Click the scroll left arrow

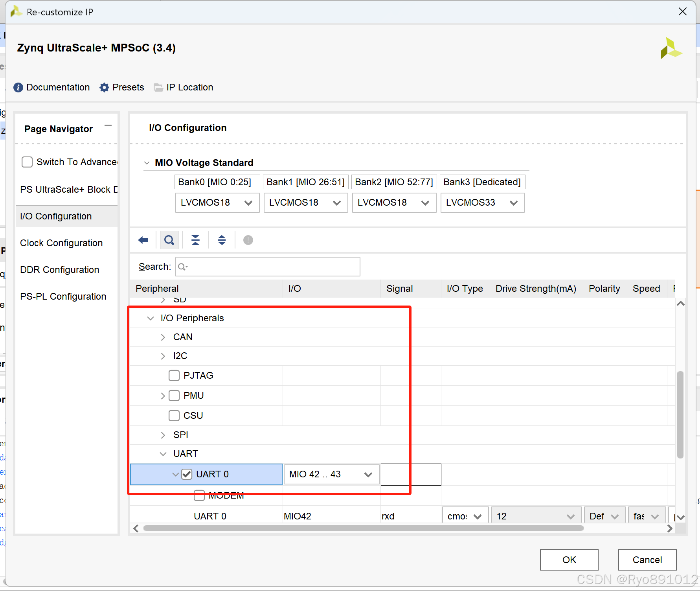tap(136, 528)
